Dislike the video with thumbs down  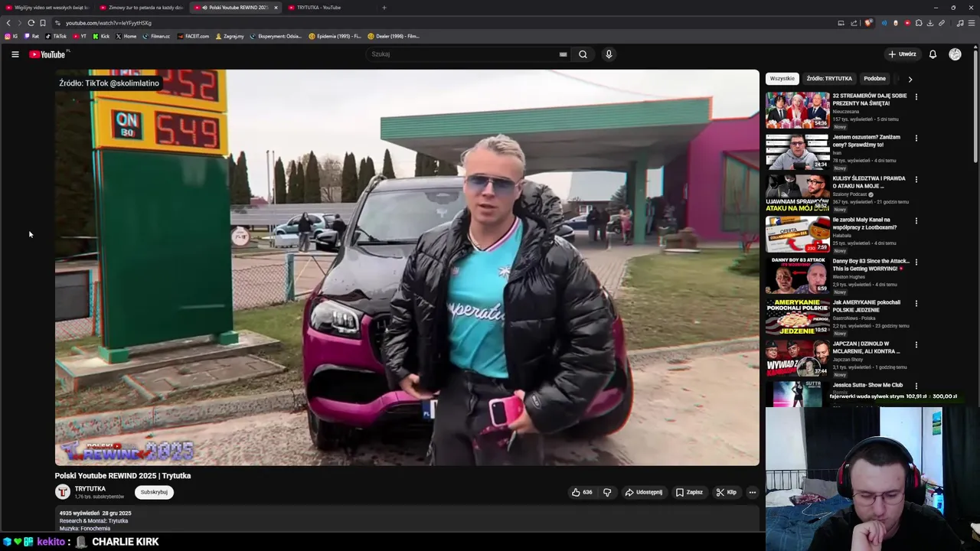(607, 492)
